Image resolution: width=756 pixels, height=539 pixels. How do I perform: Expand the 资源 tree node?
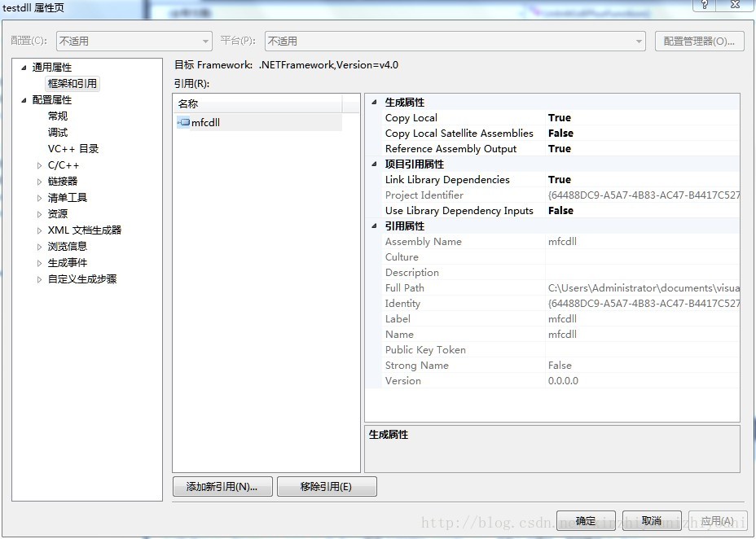pos(40,214)
